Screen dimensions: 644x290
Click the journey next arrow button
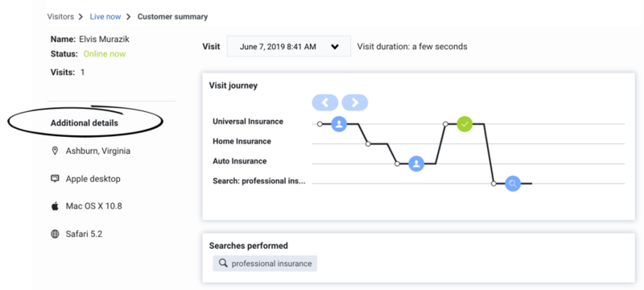355,102
